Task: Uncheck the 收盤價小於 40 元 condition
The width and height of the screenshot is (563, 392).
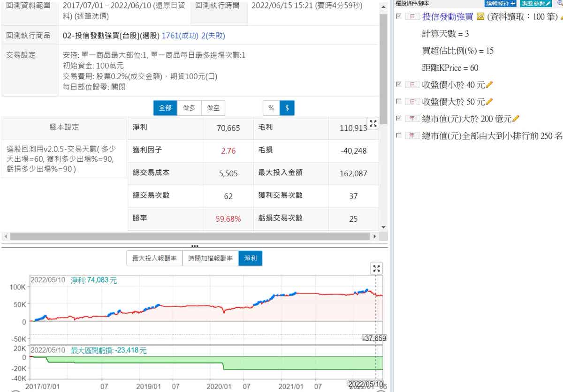Action: [399, 85]
